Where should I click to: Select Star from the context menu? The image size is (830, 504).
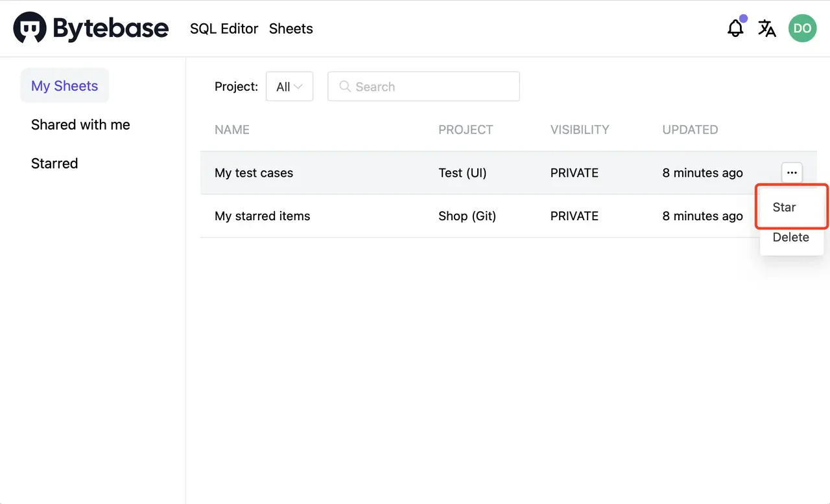[785, 207]
